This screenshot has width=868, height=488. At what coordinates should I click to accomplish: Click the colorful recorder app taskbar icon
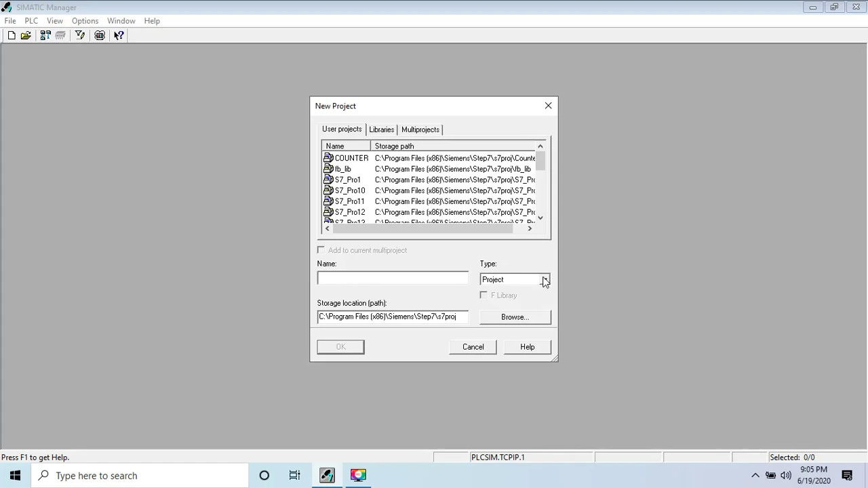coord(358,475)
